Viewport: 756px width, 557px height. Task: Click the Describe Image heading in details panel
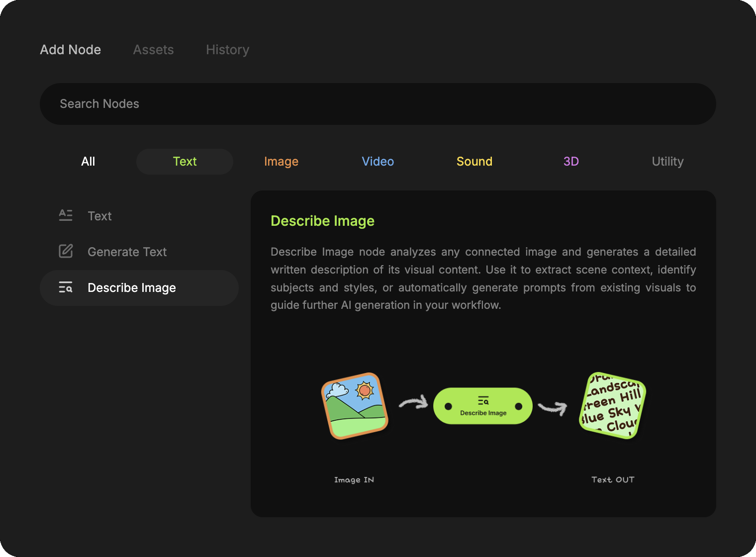tap(322, 221)
